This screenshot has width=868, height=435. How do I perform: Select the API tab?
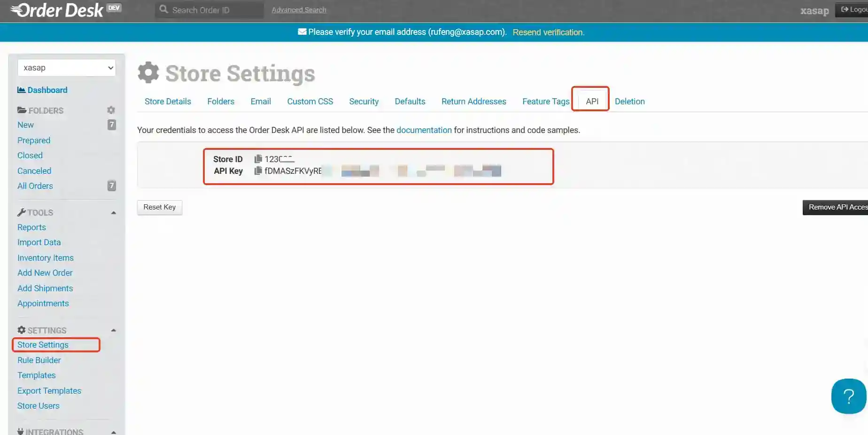point(592,101)
